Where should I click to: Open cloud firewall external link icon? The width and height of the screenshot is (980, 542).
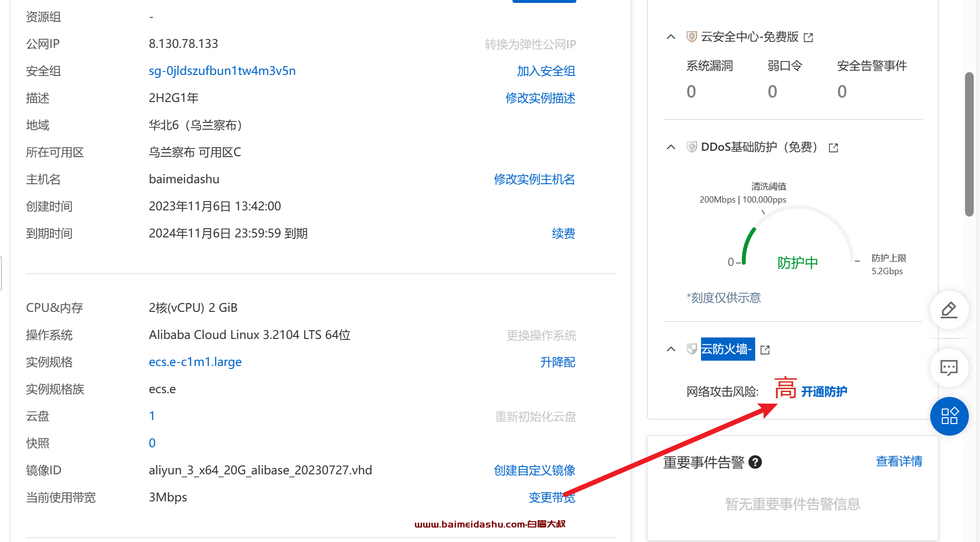tap(765, 350)
